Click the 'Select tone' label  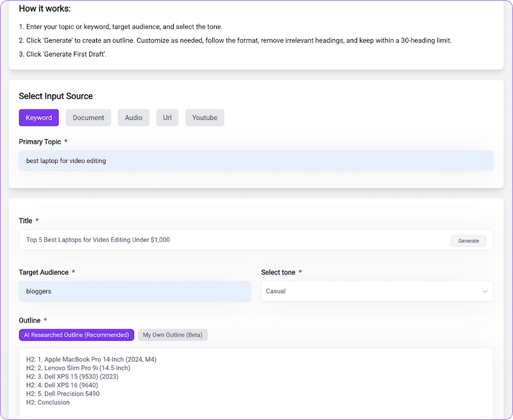point(278,273)
